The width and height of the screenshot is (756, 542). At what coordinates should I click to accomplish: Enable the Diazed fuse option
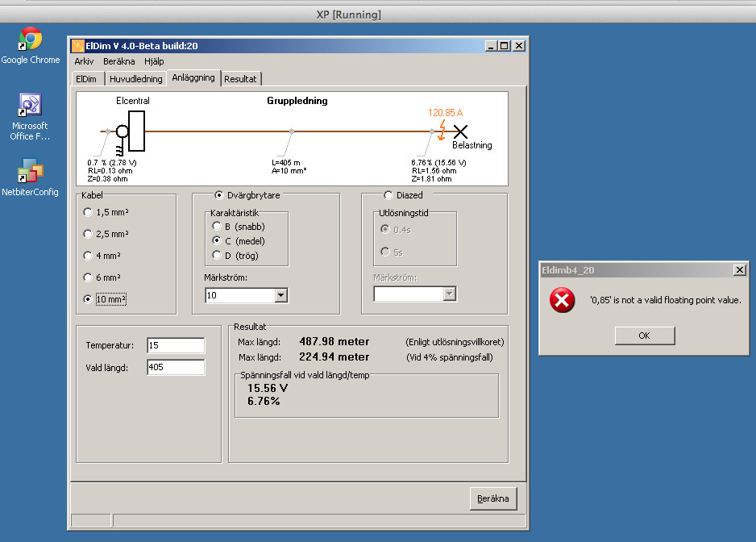[388, 195]
